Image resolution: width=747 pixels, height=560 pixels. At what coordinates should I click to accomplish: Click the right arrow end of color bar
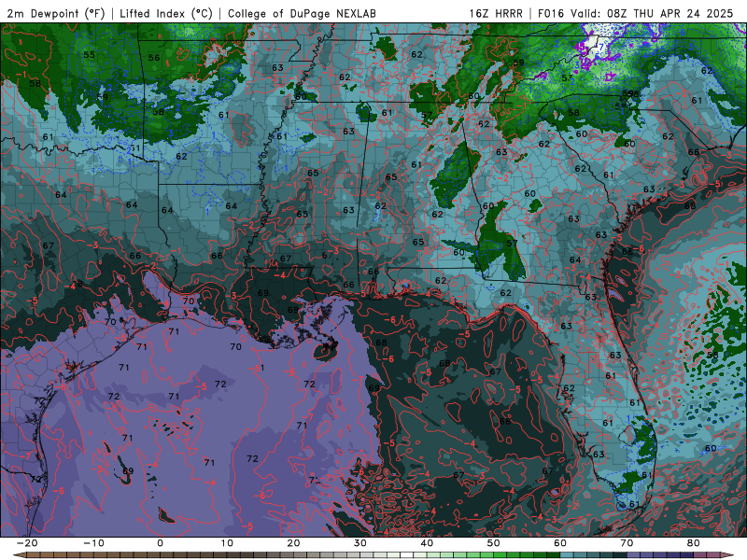pyautogui.click(x=729, y=555)
